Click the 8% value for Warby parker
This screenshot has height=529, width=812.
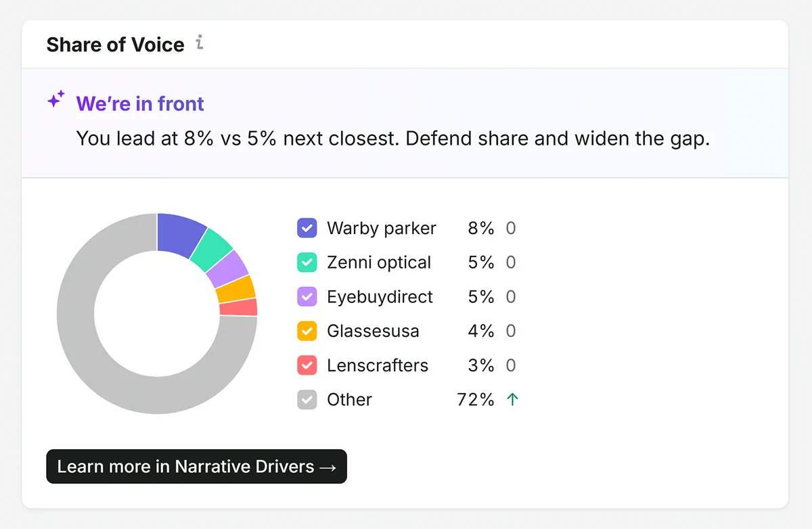pyautogui.click(x=481, y=229)
